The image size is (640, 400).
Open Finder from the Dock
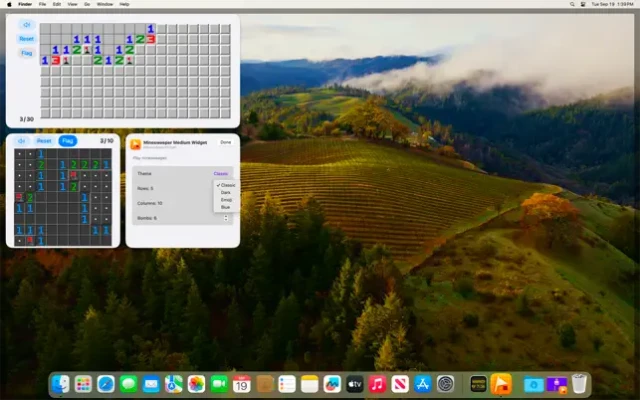coord(61,384)
